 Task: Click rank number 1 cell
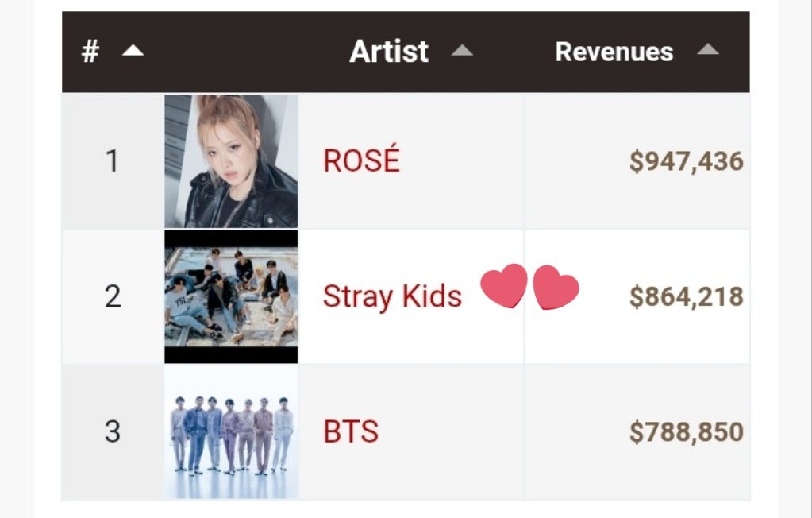pyautogui.click(x=112, y=161)
